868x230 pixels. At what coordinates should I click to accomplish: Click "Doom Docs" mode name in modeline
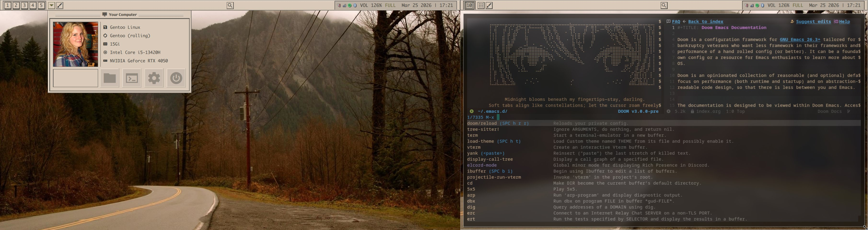point(830,111)
